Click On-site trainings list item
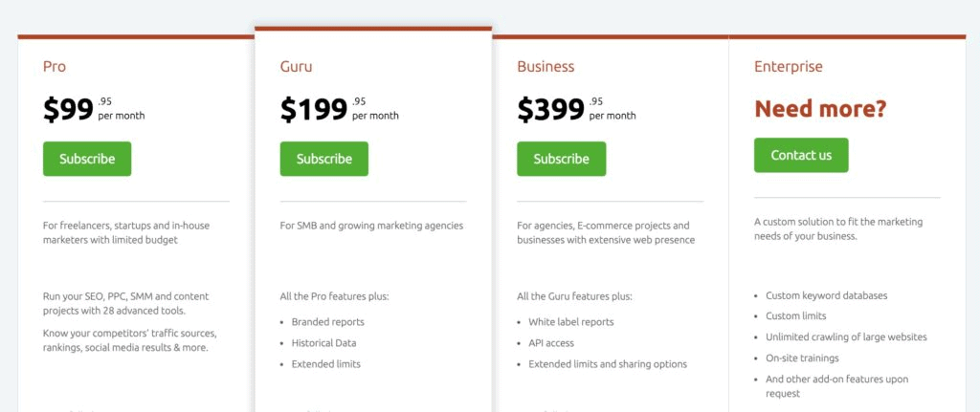 click(x=802, y=358)
